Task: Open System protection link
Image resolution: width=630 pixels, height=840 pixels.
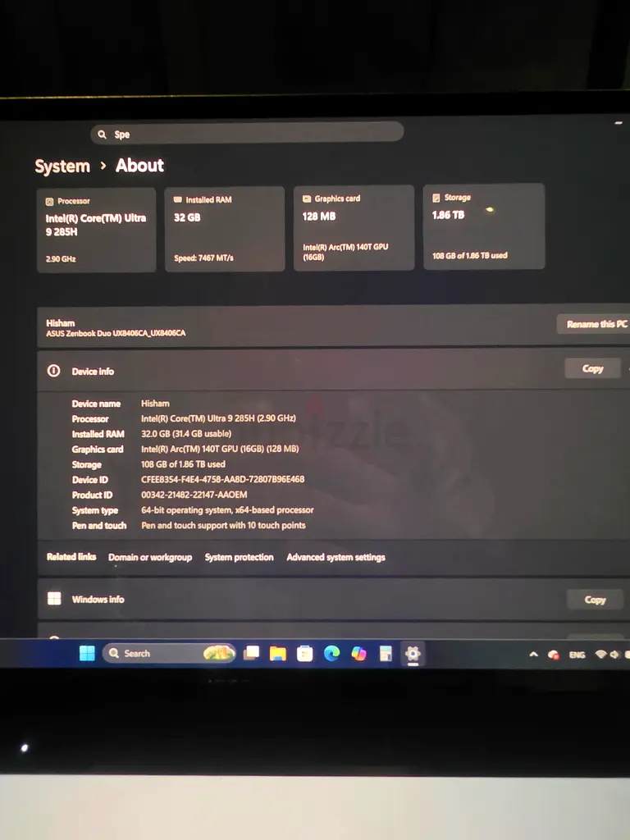Action: pos(239,557)
